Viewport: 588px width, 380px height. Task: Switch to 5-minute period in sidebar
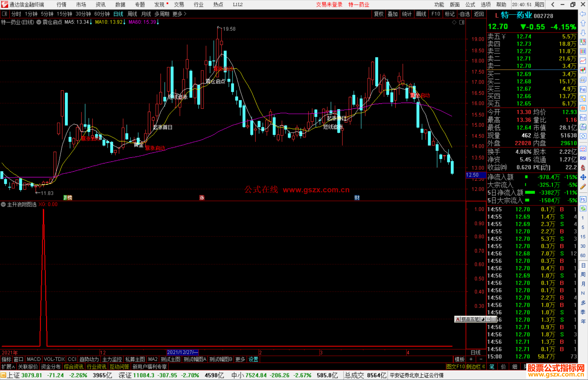(583, 227)
